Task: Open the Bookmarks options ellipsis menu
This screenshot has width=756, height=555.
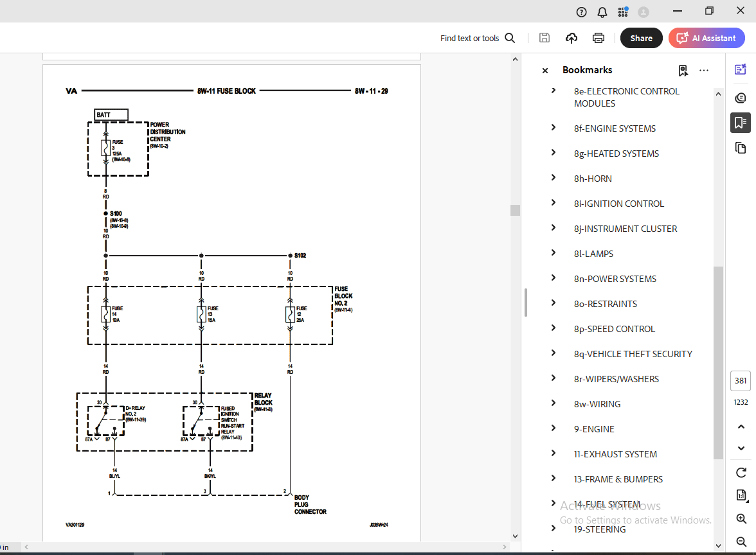Action: [704, 70]
